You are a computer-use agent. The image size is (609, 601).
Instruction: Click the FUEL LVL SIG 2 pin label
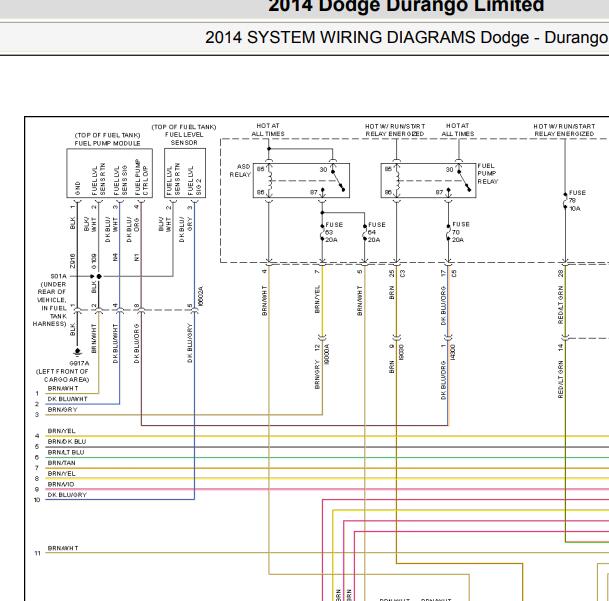[x=194, y=180]
